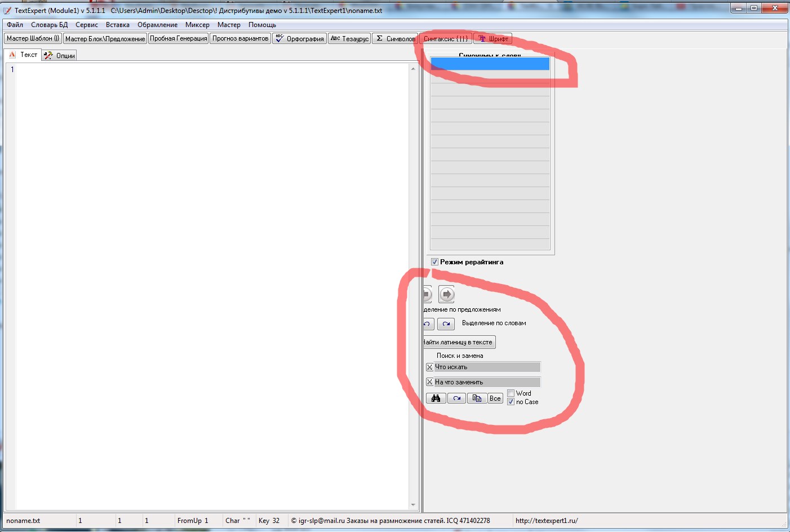Click the Что искать search field
The image size is (790, 532).
(487, 367)
